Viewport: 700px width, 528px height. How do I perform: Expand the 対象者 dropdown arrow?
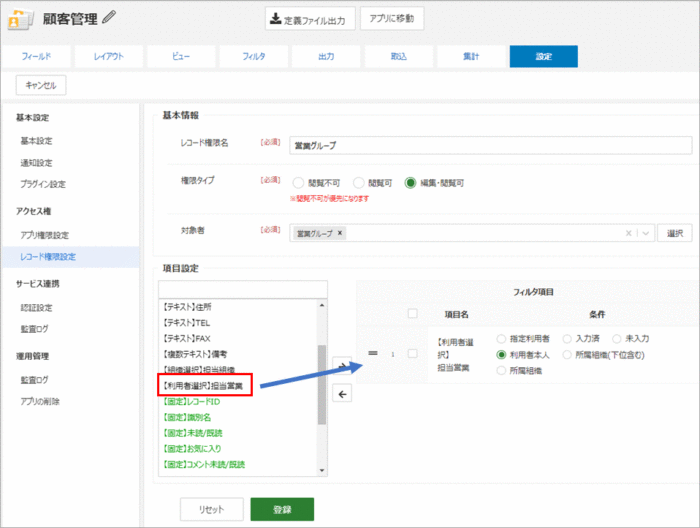click(646, 233)
